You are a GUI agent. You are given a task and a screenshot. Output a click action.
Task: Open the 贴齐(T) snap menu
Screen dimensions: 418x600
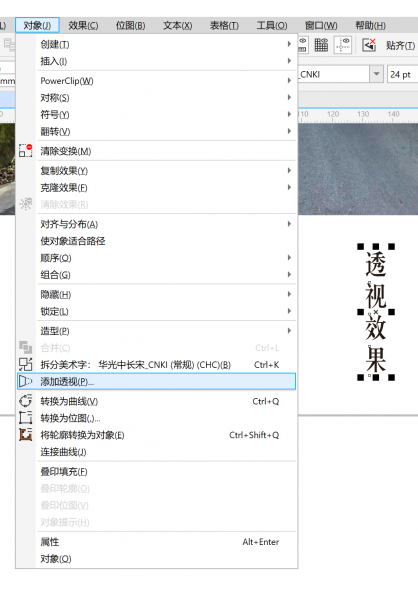pos(400,46)
